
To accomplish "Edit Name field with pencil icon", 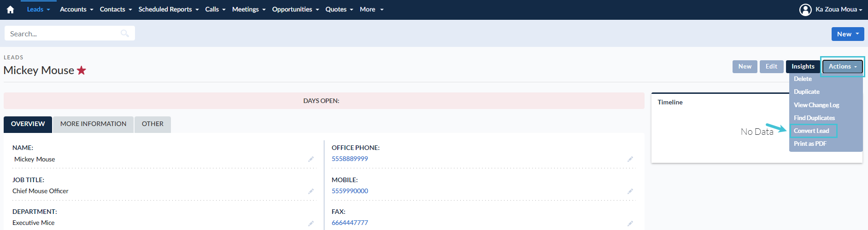I will coord(311,159).
